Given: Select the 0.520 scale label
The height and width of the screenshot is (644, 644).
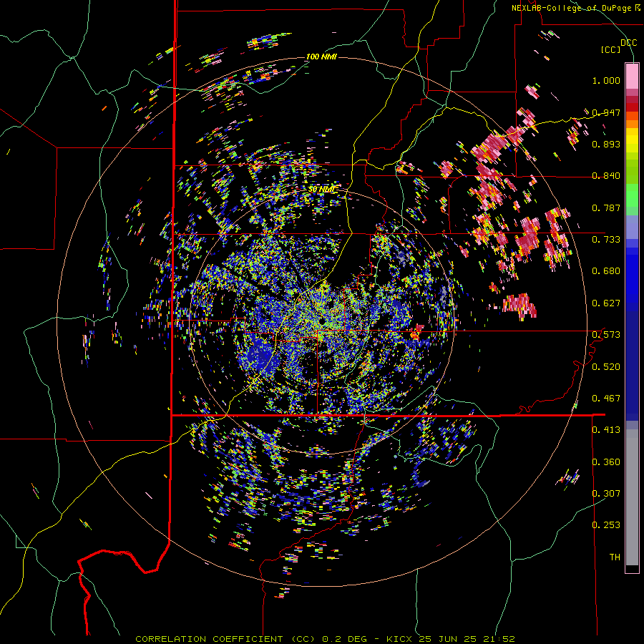Looking at the screenshot, I should click(606, 366).
